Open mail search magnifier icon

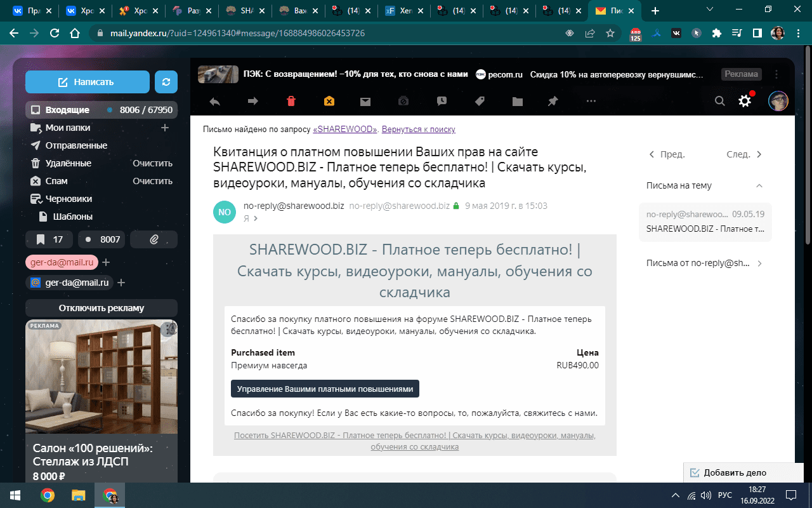click(x=720, y=101)
